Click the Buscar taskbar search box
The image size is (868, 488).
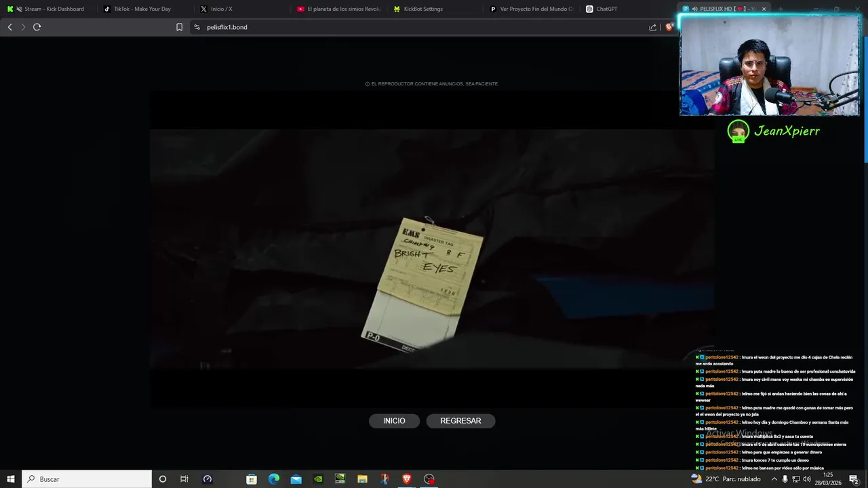[x=87, y=479]
